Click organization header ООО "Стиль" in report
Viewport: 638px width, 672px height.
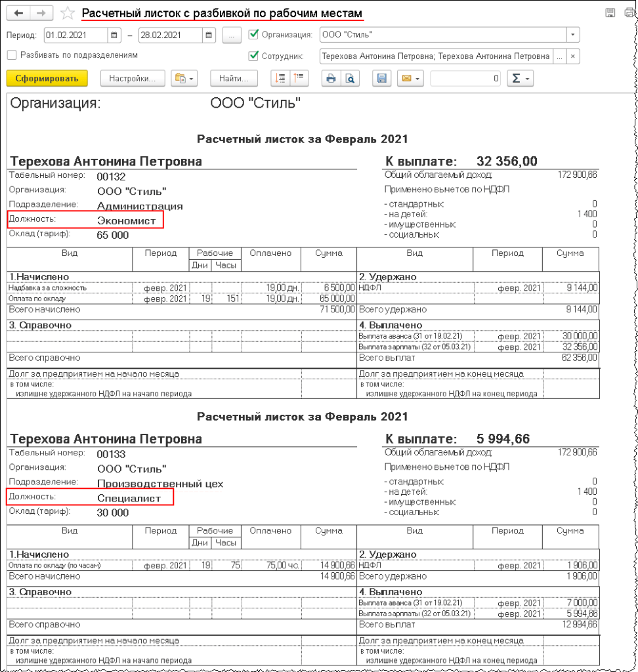255,103
